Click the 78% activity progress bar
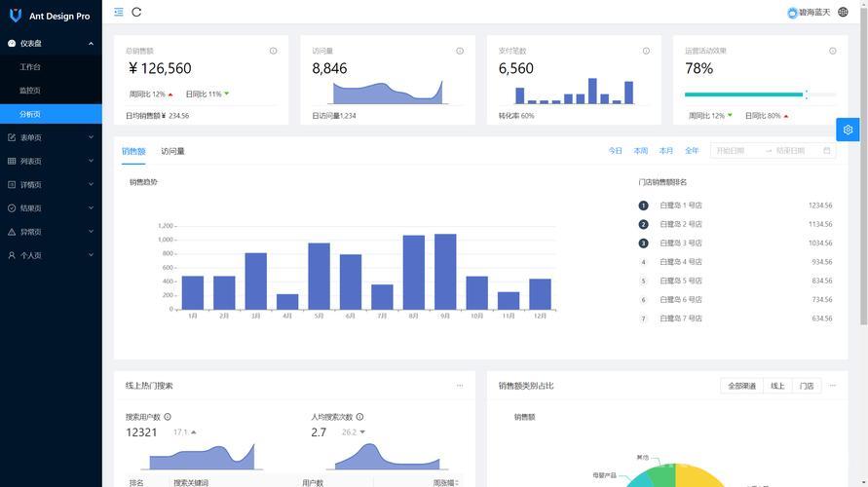Viewport: 868px width, 487px height. (760, 94)
